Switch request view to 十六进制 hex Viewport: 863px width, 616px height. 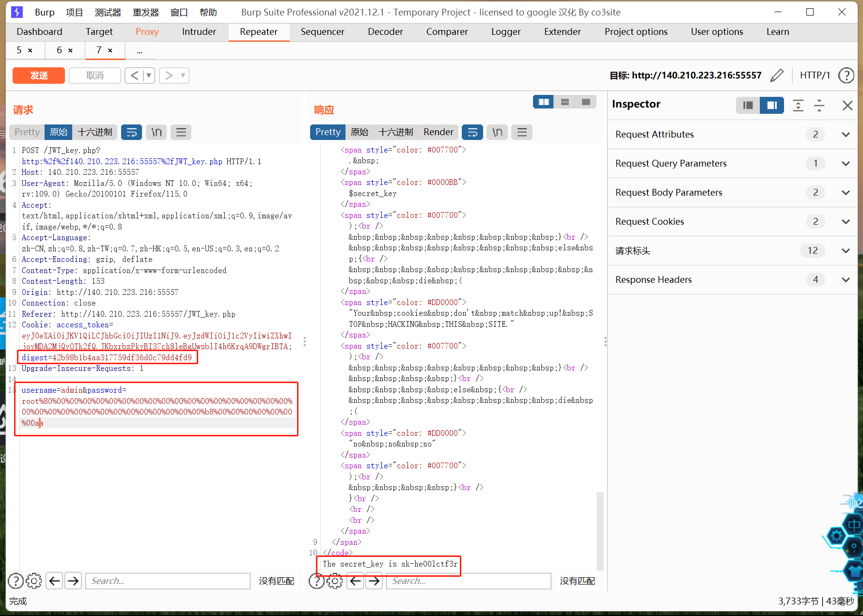[94, 132]
